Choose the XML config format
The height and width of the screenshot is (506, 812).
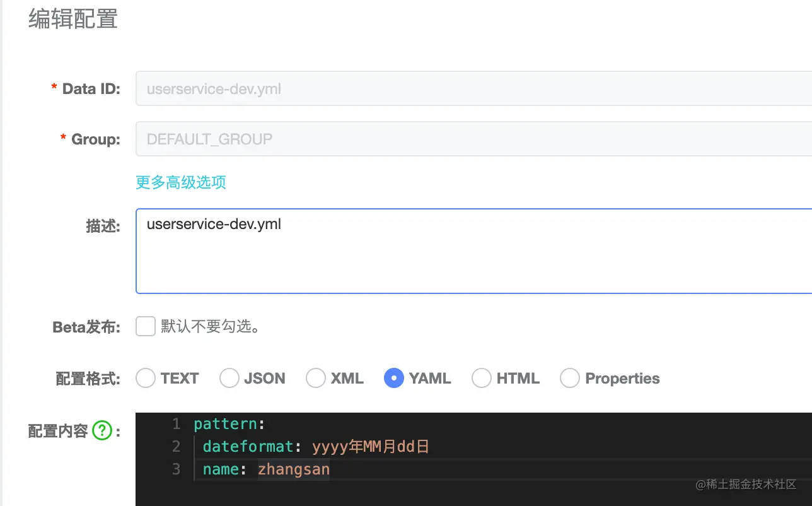point(316,378)
